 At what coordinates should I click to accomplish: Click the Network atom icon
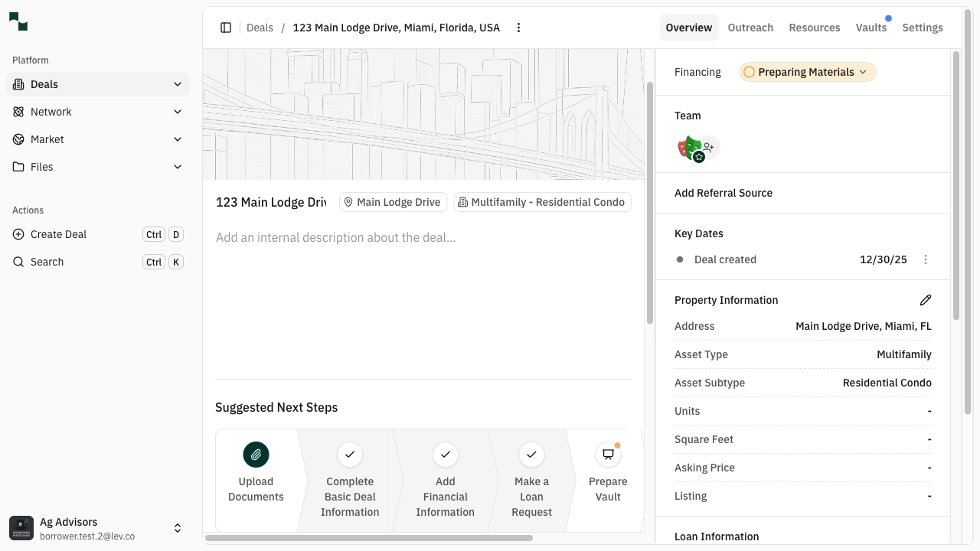point(18,112)
